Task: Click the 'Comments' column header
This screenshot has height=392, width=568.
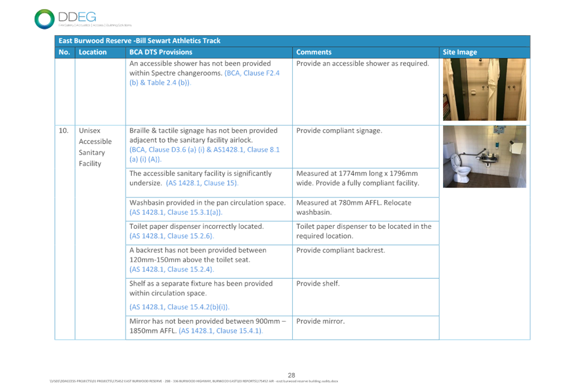Action: click(x=313, y=52)
